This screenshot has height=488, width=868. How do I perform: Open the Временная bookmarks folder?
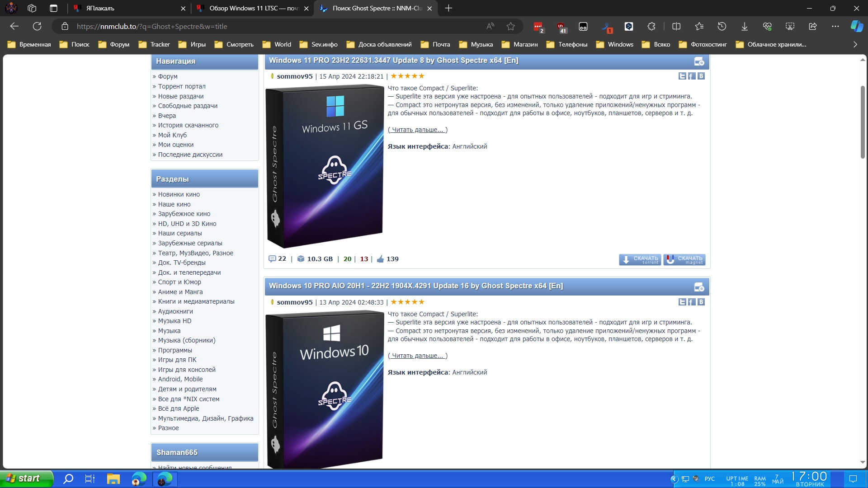tap(29, 44)
